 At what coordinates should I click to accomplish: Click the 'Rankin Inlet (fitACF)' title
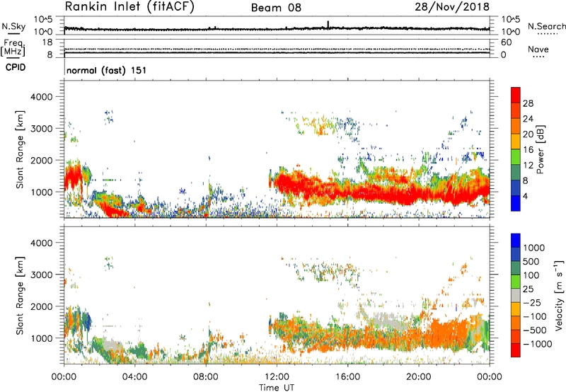(129, 7)
